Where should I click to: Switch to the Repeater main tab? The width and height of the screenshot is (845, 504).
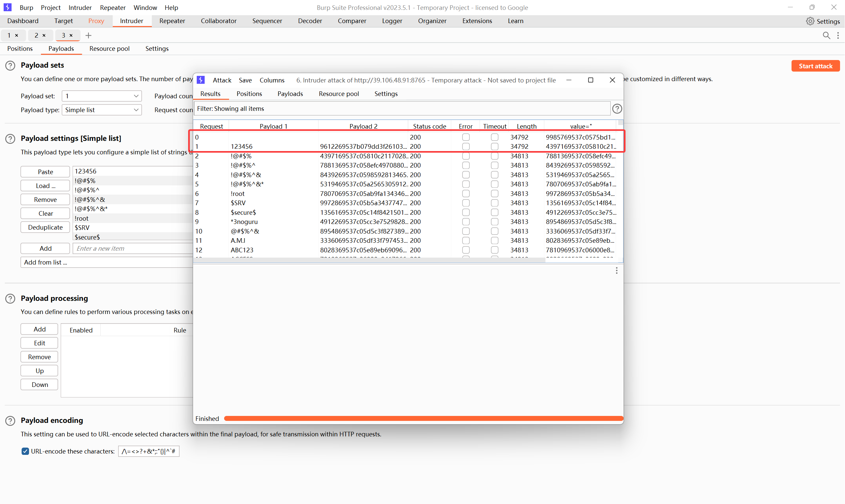[x=172, y=21]
